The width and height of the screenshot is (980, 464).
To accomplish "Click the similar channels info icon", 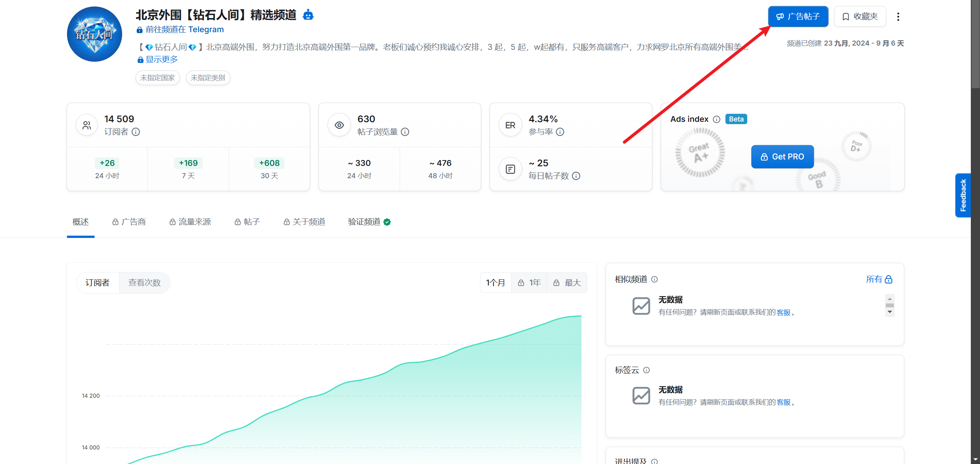I will [655, 279].
